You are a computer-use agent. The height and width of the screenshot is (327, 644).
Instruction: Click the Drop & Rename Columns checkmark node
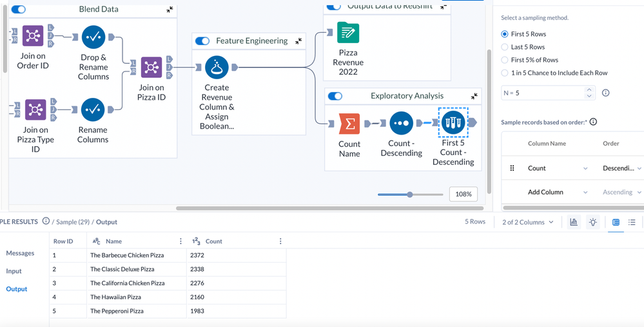pos(93,37)
